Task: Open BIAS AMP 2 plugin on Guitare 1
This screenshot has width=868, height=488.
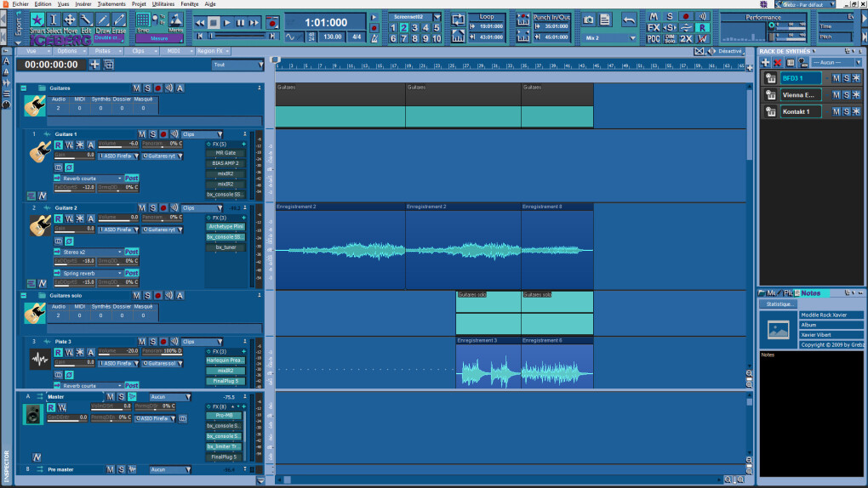Action: point(226,163)
